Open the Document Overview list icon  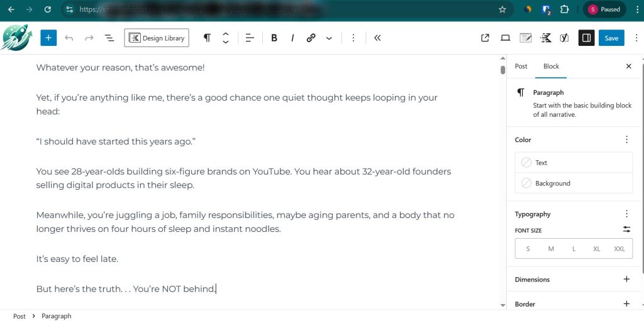(x=109, y=38)
